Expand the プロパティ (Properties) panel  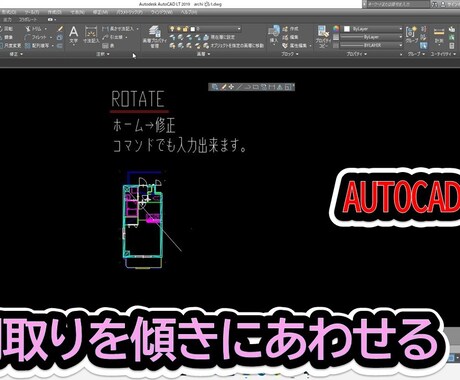click(x=356, y=54)
